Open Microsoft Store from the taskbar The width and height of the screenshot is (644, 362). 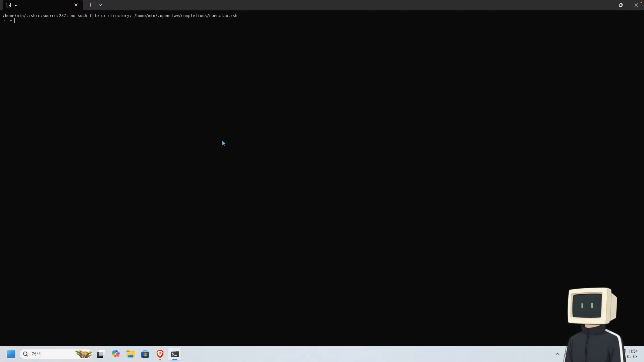tap(145, 354)
